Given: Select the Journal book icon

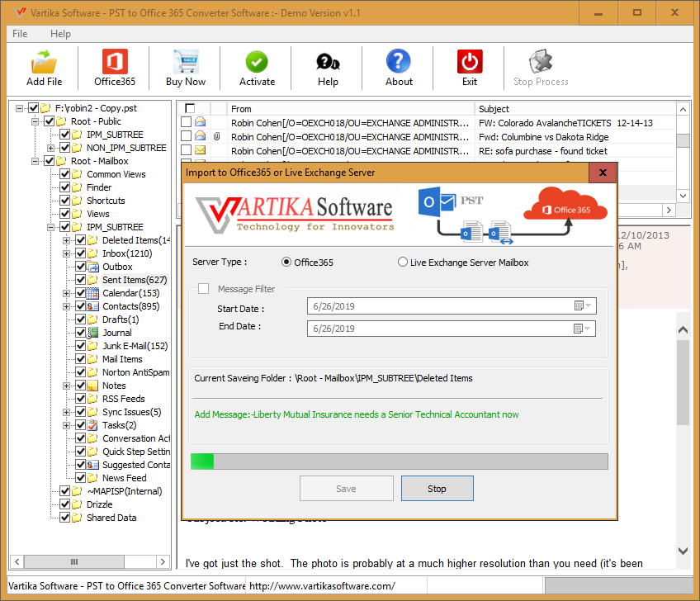Looking at the screenshot, I should tap(92, 333).
